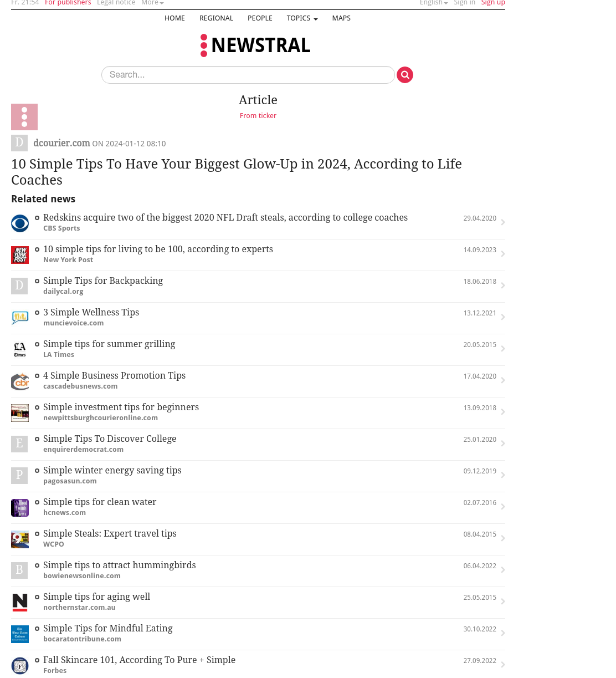Image resolution: width=616 pixels, height=678 pixels.
Task: Click the CBS Sports source label
Action: (x=61, y=228)
